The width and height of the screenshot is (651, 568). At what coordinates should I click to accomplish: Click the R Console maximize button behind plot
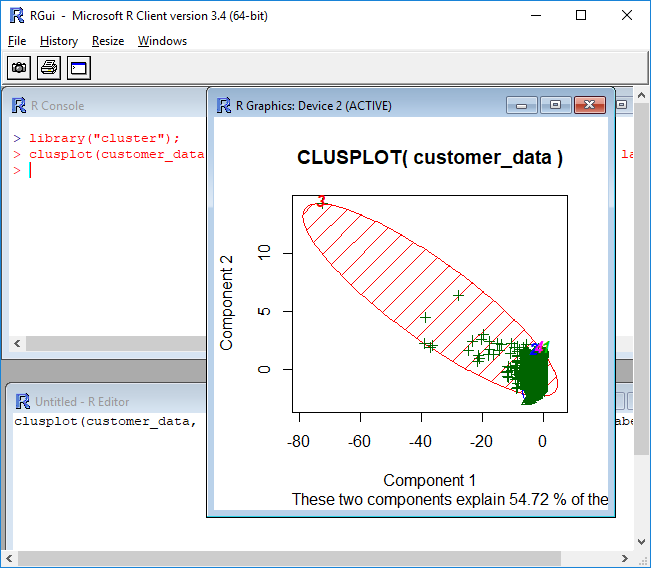tap(622, 105)
